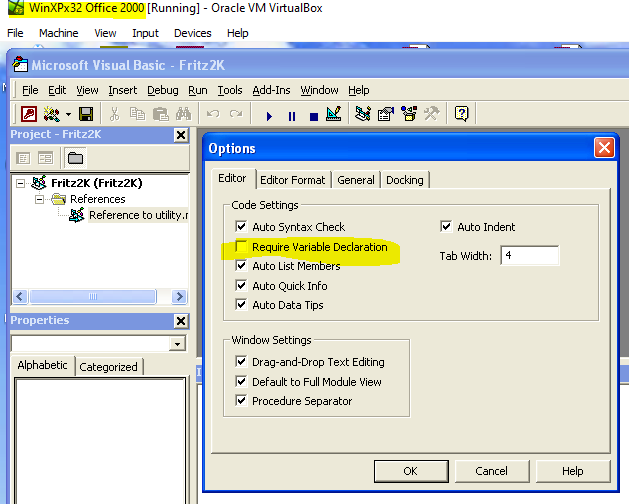The image size is (629, 504).
Task: Click the View Object icon in Project pane
Action: click(x=45, y=158)
